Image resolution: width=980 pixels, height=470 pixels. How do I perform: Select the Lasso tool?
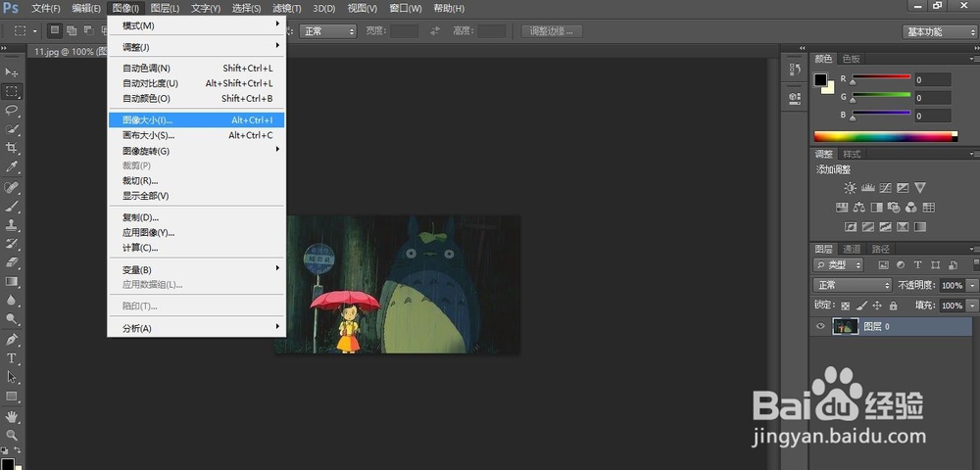[11, 110]
